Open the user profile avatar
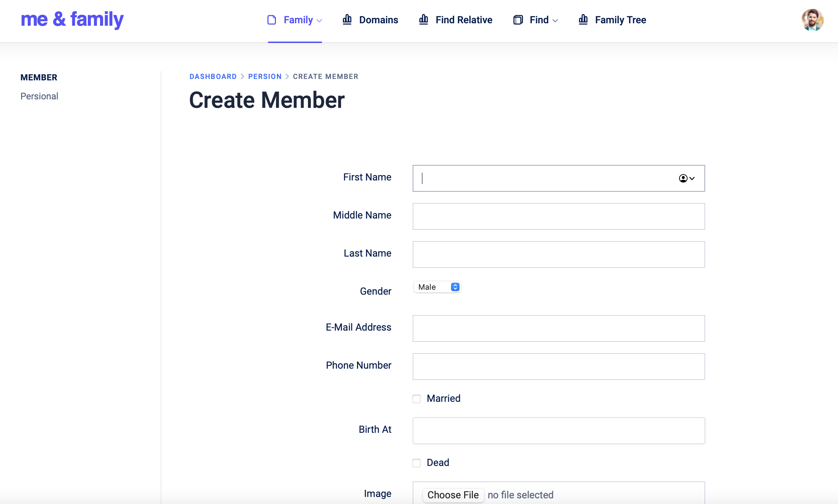The height and width of the screenshot is (504, 838). pyautogui.click(x=812, y=20)
